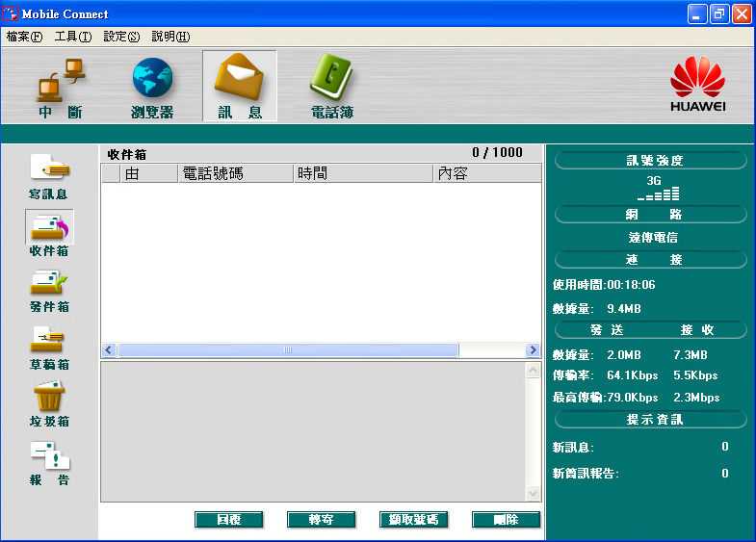756x542 pixels.
Task: Click preview pane scroll up arrow
Action: (533, 371)
